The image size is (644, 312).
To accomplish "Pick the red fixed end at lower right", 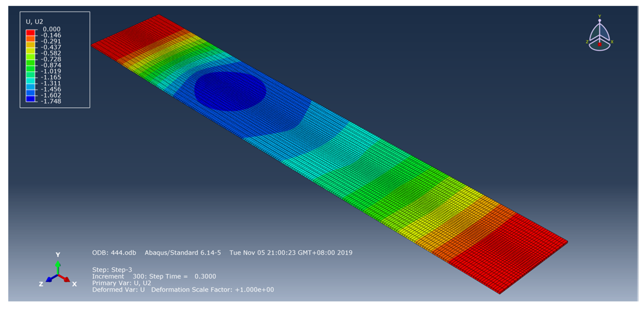I will point(510,252).
